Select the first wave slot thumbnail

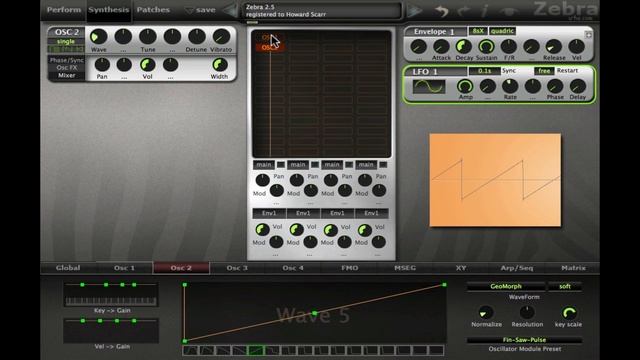coord(190,350)
